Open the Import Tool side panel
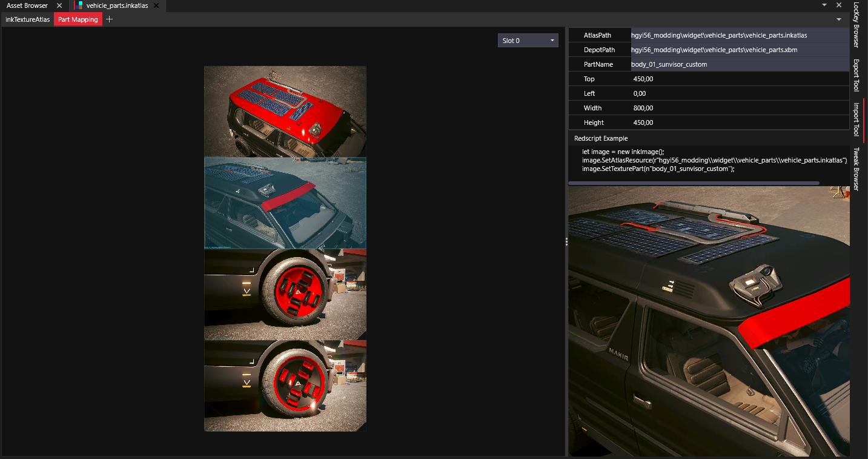The width and height of the screenshot is (868, 459). (x=856, y=119)
